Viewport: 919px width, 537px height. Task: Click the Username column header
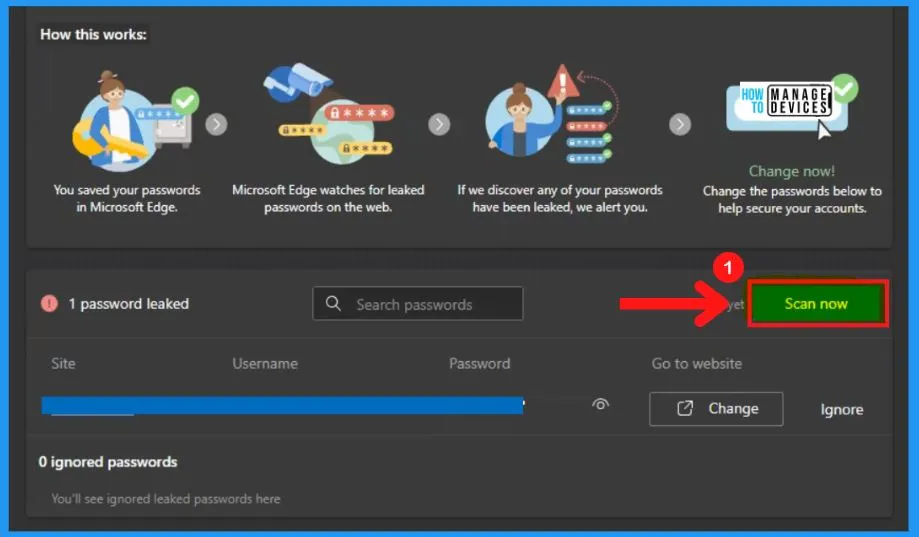pos(265,363)
